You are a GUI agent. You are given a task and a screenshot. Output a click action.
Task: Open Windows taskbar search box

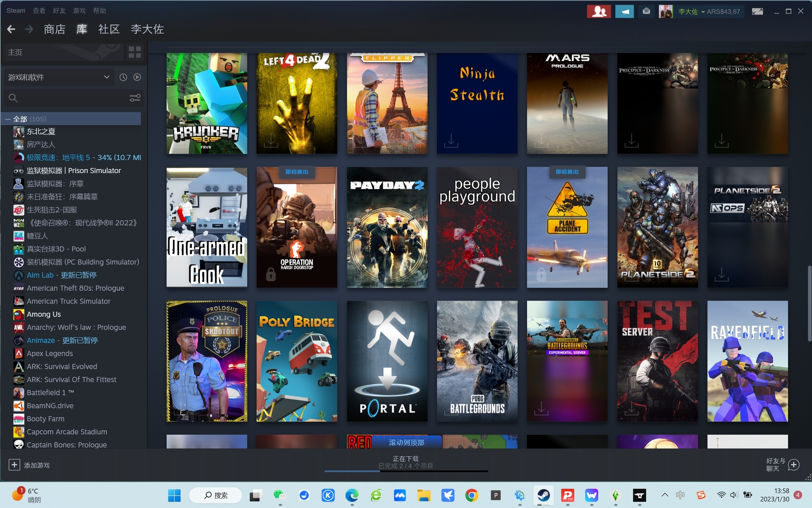coord(216,495)
